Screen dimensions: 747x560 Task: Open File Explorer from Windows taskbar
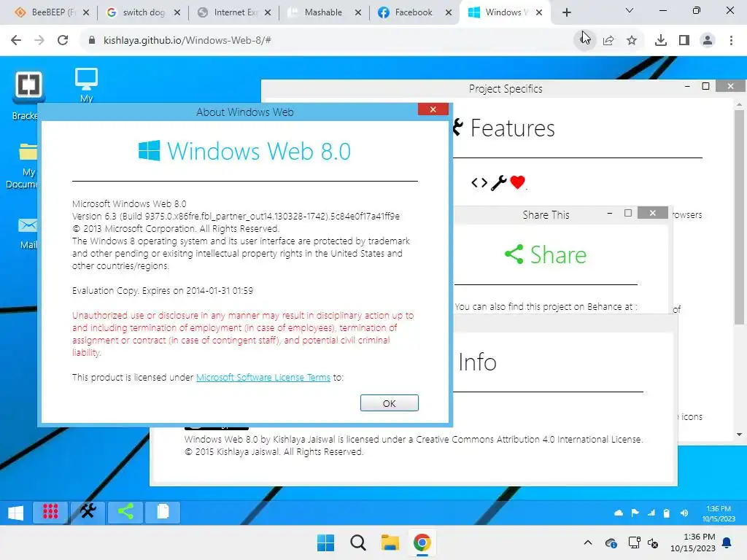click(x=390, y=542)
